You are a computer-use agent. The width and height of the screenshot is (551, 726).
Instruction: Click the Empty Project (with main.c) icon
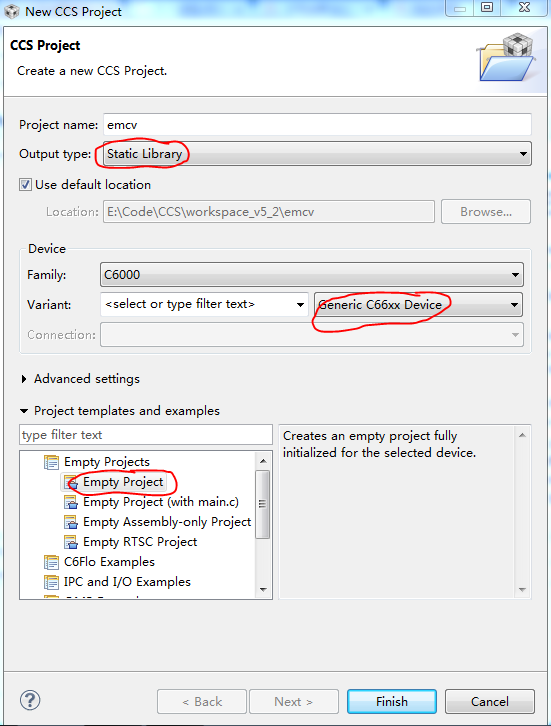click(71, 502)
